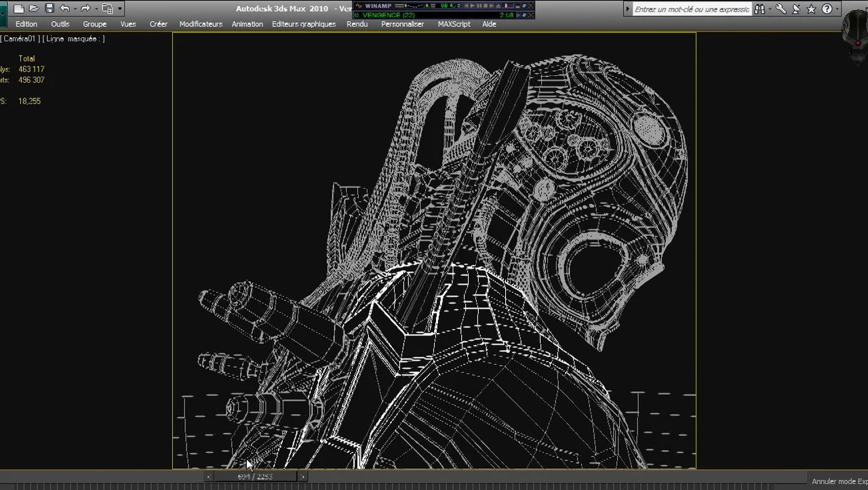The image size is (868, 490).
Task: Click the Total statistics header
Action: 26,58
